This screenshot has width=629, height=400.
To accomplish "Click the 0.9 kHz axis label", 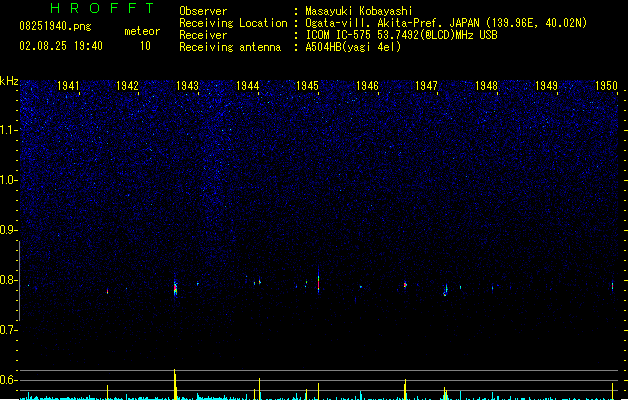I will 7,230.
